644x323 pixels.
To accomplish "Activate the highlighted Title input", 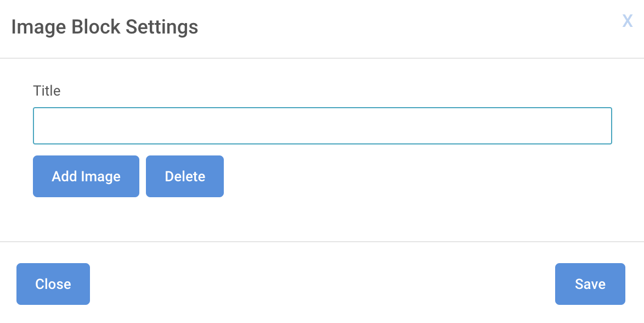I will click(x=323, y=126).
